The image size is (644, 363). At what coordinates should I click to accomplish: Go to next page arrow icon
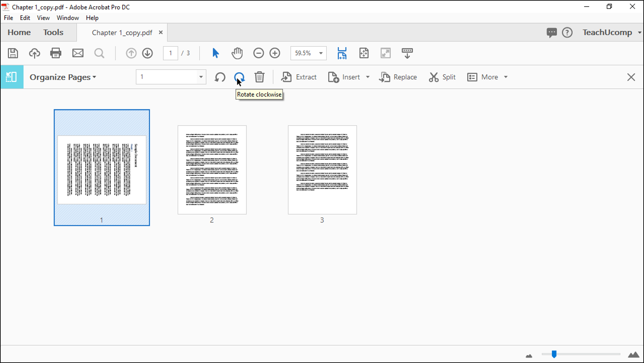point(148,53)
